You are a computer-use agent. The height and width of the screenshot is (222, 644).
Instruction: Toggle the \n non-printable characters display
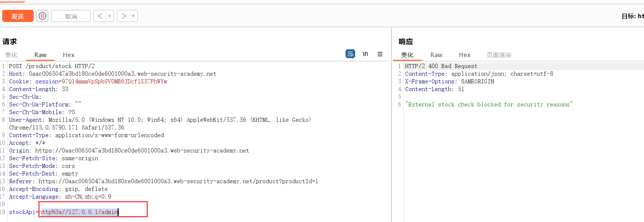point(365,54)
